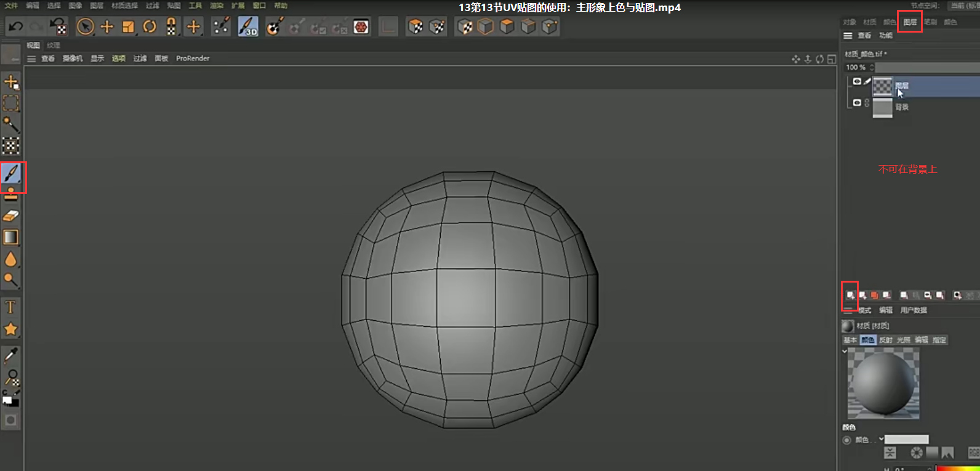This screenshot has width=980, height=471.
Task: Click the move tool in left toolbar
Action: (x=11, y=81)
